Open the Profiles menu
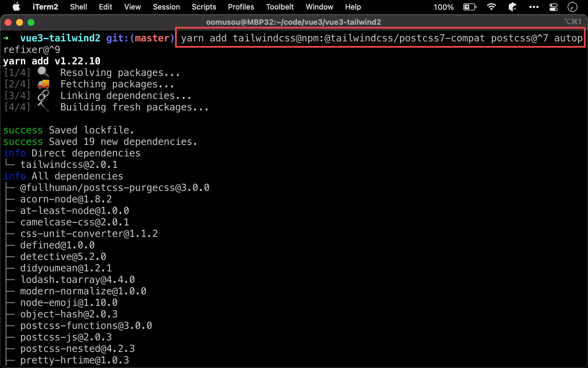 click(241, 7)
